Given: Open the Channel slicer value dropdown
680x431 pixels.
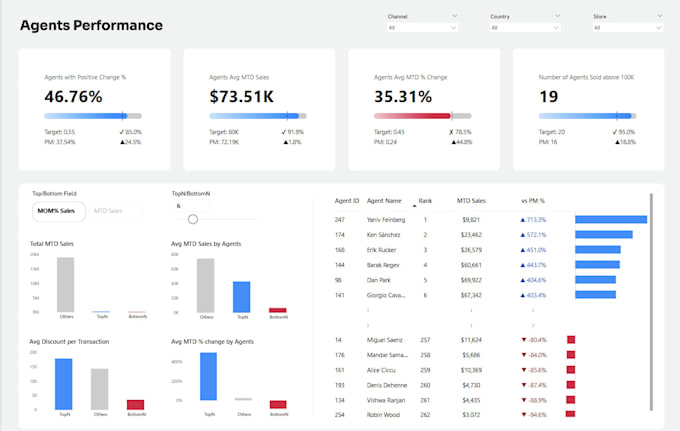Looking at the screenshot, I should pos(422,28).
